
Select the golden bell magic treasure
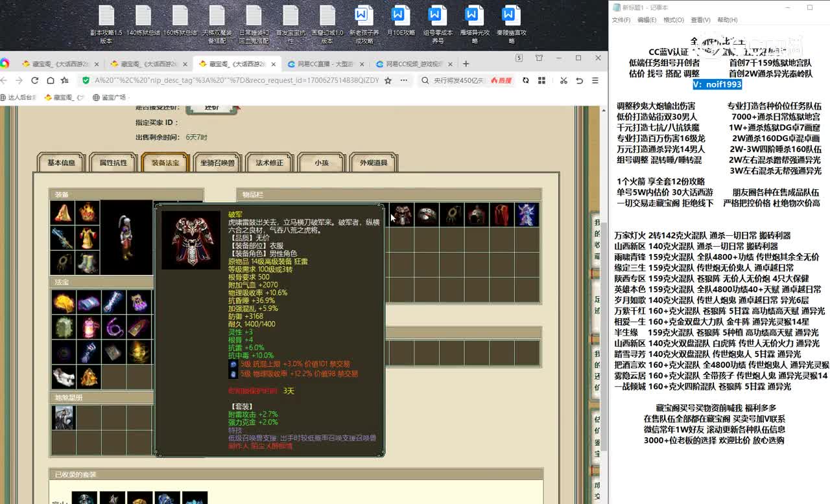pyautogui.click(x=89, y=377)
